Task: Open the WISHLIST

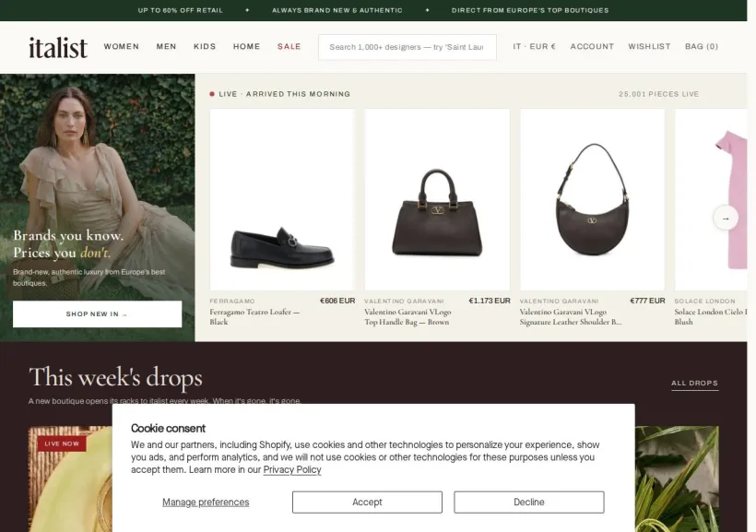Action: click(x=649, y=47)
